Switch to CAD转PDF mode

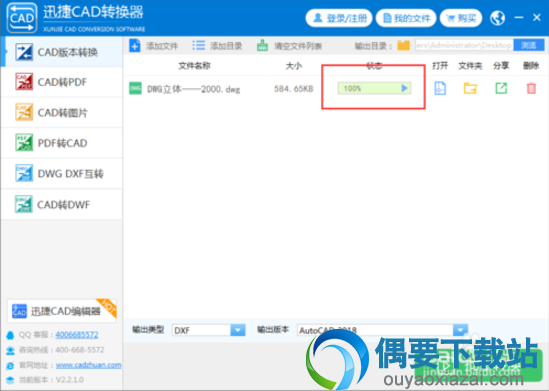click(62, 82)
